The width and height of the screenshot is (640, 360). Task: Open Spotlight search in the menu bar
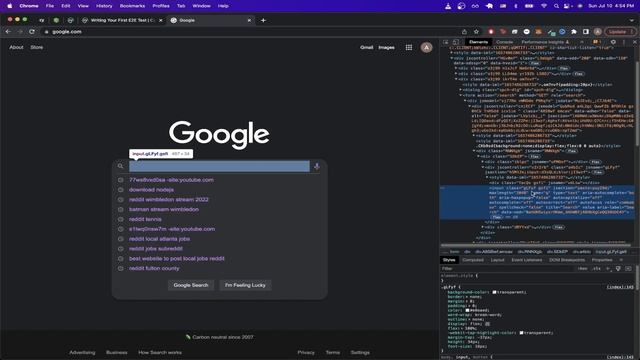(556, 6)
